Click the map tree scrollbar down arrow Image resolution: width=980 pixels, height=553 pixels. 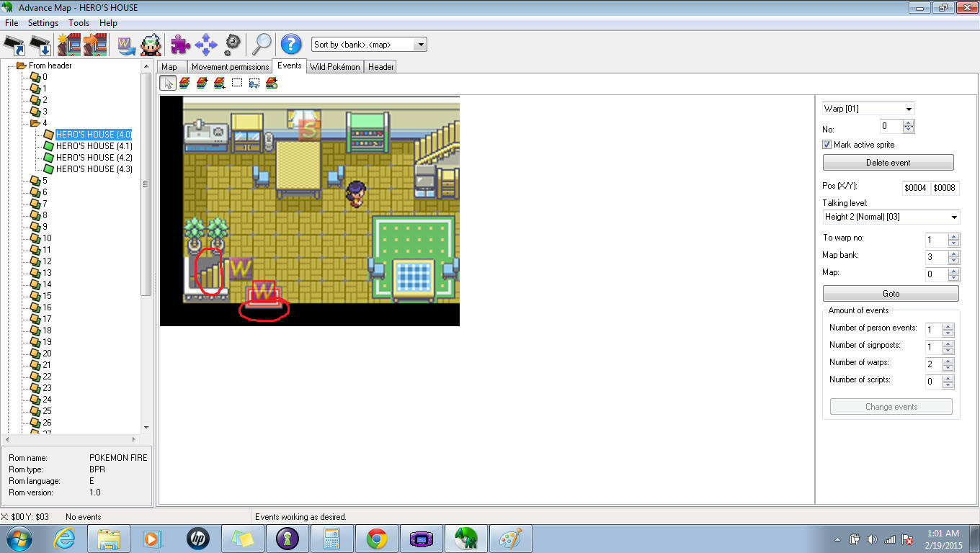coord(146,427)
